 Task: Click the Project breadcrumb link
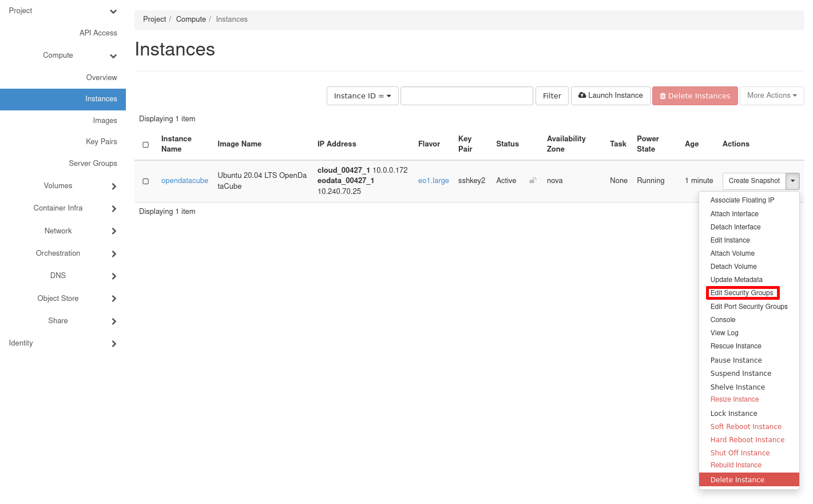(x=154, y=19)
